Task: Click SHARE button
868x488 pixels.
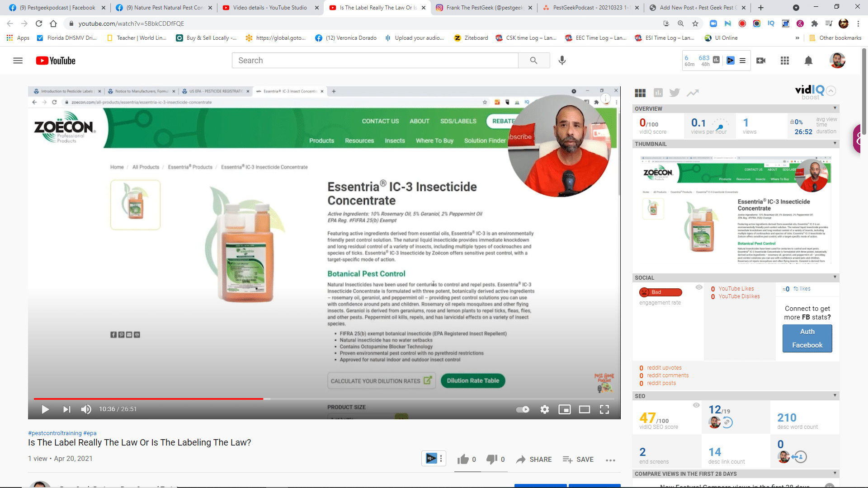Action: point(534,460)
